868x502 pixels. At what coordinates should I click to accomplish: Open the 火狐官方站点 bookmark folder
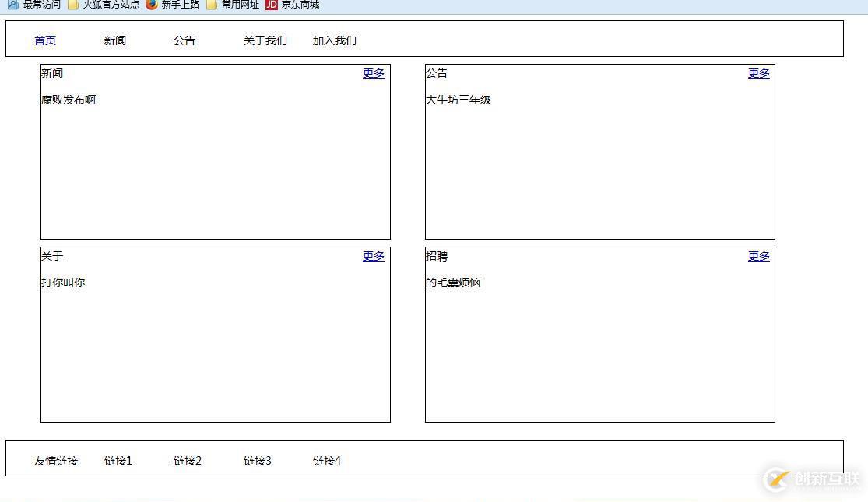click(103, 5)
